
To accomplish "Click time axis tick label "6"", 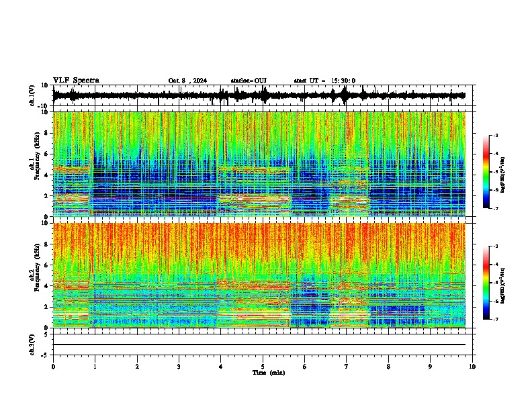I will (x=305, y=367).
